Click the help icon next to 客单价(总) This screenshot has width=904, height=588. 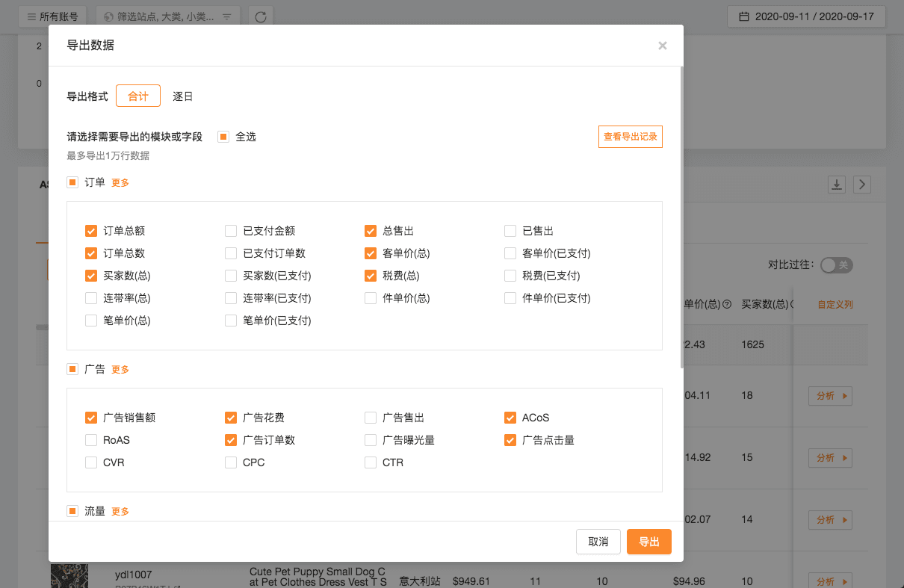(x=726, y=305)
